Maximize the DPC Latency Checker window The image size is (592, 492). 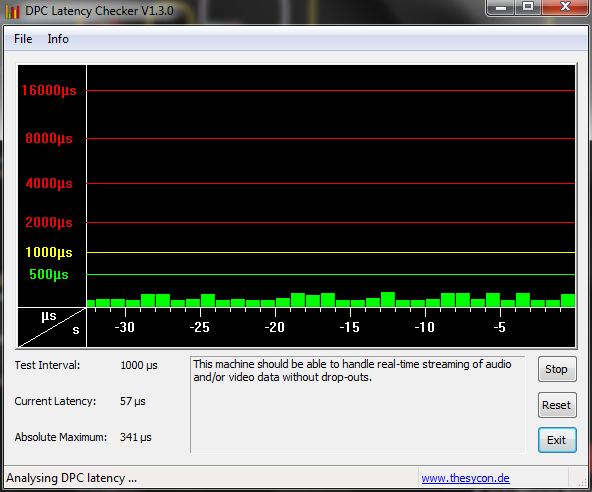tap(528, 7)
